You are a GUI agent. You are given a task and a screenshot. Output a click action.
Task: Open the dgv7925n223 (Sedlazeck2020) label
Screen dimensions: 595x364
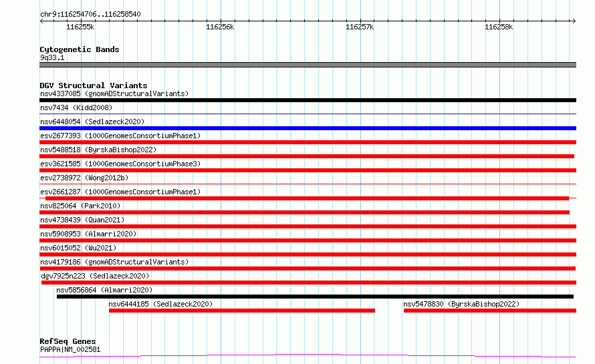pos(95,276)
